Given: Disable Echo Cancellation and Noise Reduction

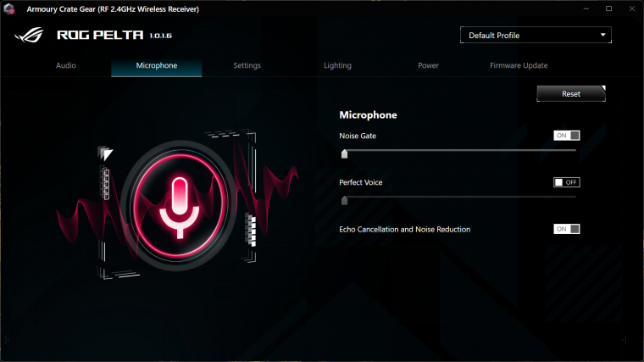Looking at the screenshot, I should [567, 229].
